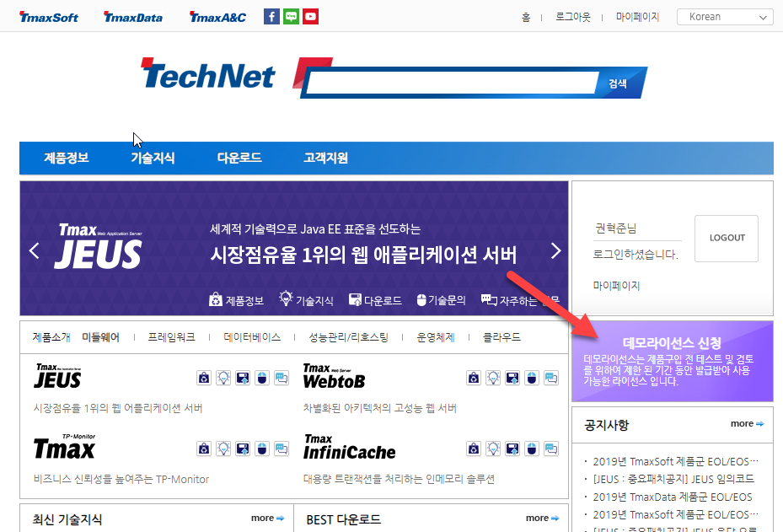Screen dimensions: 783x532
Task: Open 기술지식 main navigation menu
Action: click(x=153, y=158)
